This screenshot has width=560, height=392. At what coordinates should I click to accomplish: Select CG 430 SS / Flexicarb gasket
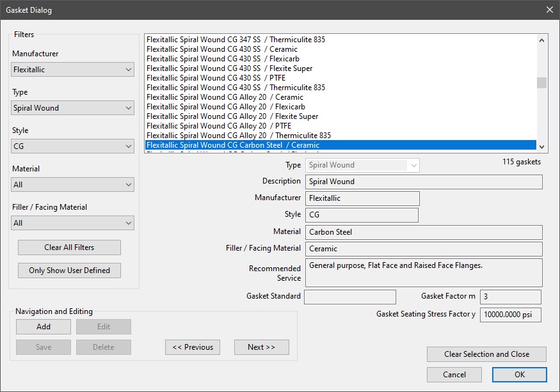pos(340,59)
